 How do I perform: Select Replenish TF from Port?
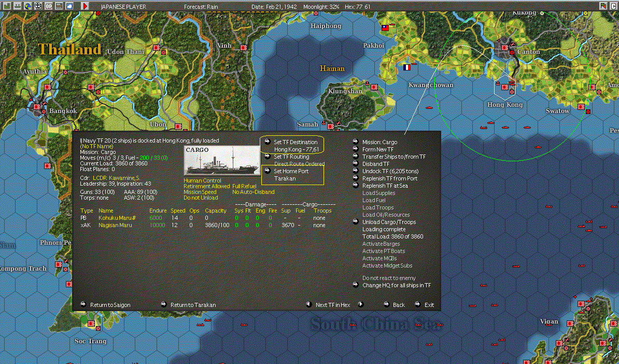390,178
